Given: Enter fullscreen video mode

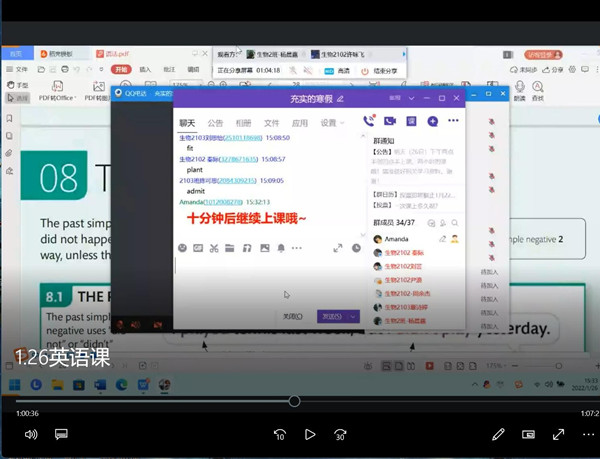Looking at the screenshot, I should (556, 434).
